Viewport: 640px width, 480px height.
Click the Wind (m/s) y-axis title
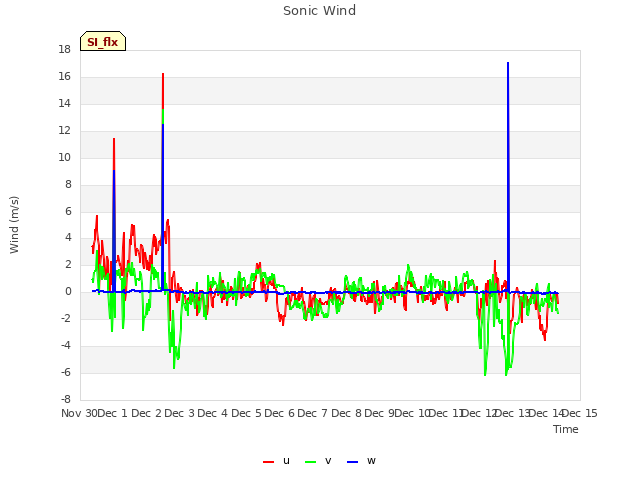[14, 225]
